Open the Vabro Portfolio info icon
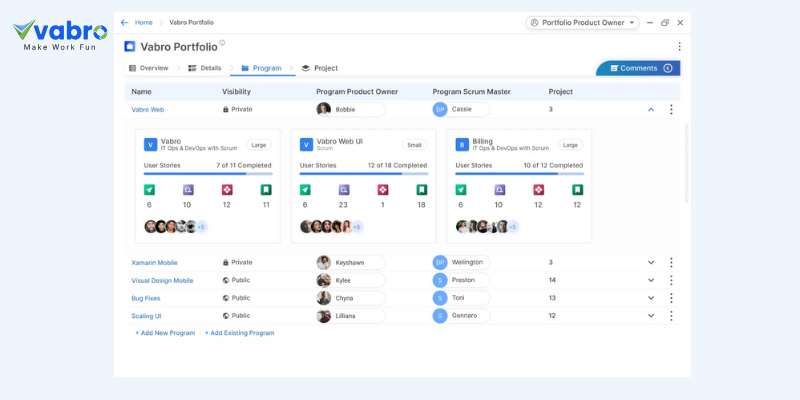The image size is (800, 400). 222,43
